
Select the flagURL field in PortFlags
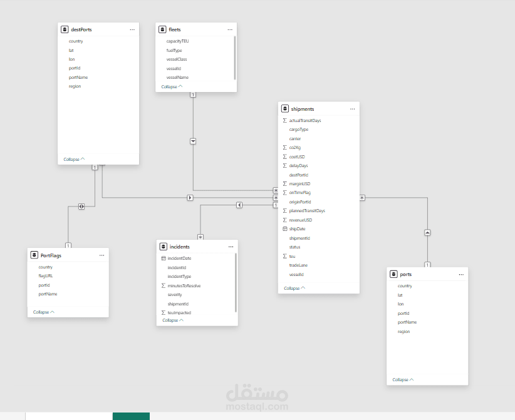point(45,276)
